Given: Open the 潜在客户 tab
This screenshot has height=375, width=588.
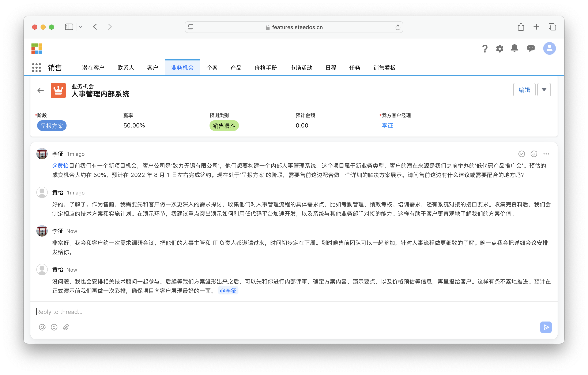Looking at the screenshot, I should coord(93,68).
